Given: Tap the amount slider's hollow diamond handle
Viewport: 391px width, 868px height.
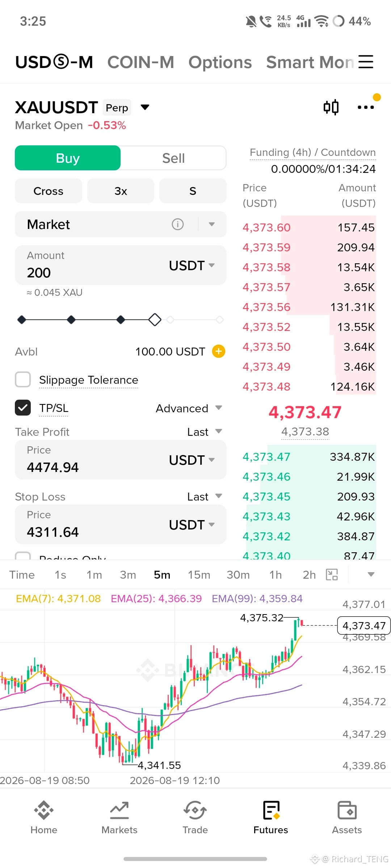Looking at the screenshot, I should 155,320.
